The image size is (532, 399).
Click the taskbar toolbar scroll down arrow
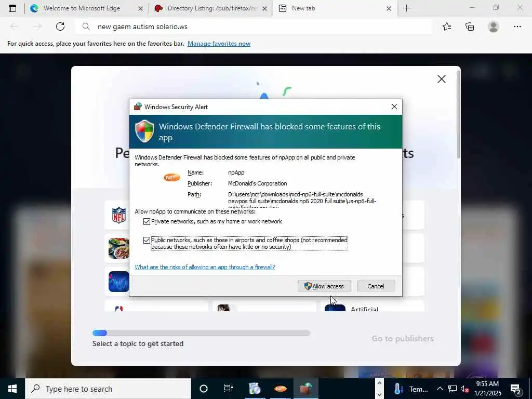(379, 394)
